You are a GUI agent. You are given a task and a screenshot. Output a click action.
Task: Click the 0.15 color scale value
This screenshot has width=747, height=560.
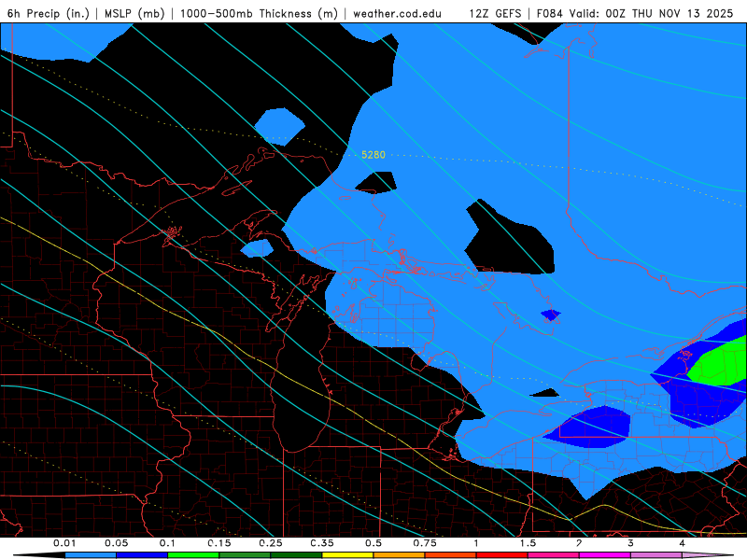[x=219, y=543]
